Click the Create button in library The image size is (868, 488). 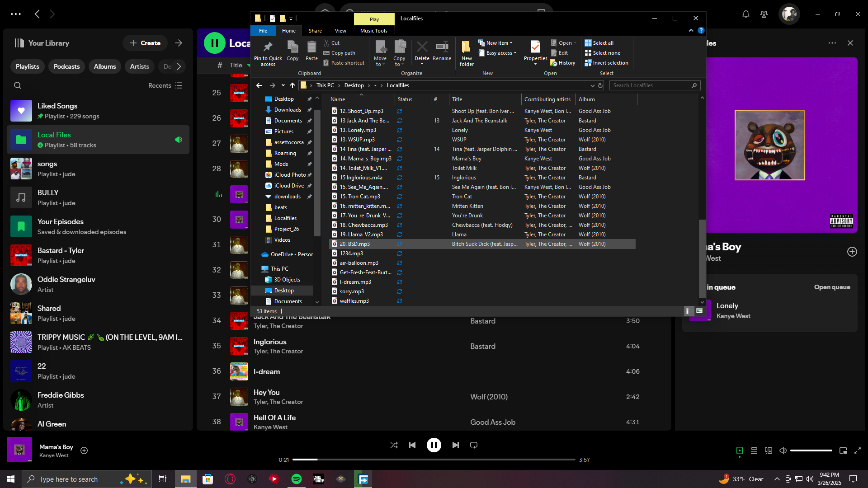[x=145, y=43]
